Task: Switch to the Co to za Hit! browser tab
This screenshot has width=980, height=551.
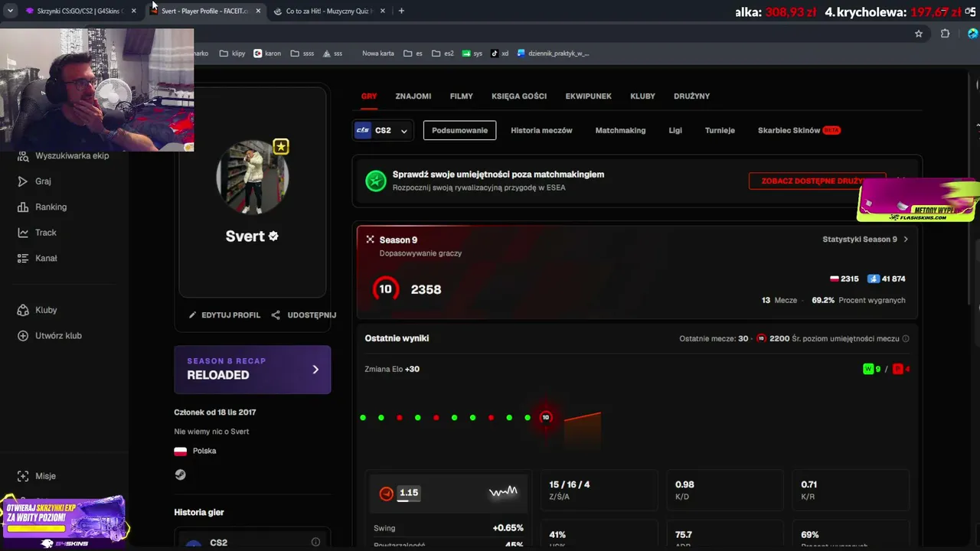Action: [x=329, y=11]
